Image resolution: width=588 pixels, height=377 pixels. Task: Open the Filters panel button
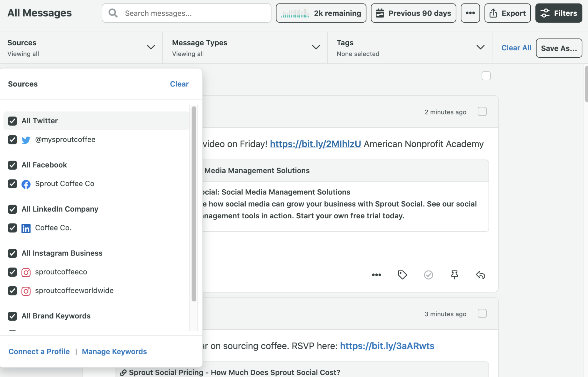(559, 13)
